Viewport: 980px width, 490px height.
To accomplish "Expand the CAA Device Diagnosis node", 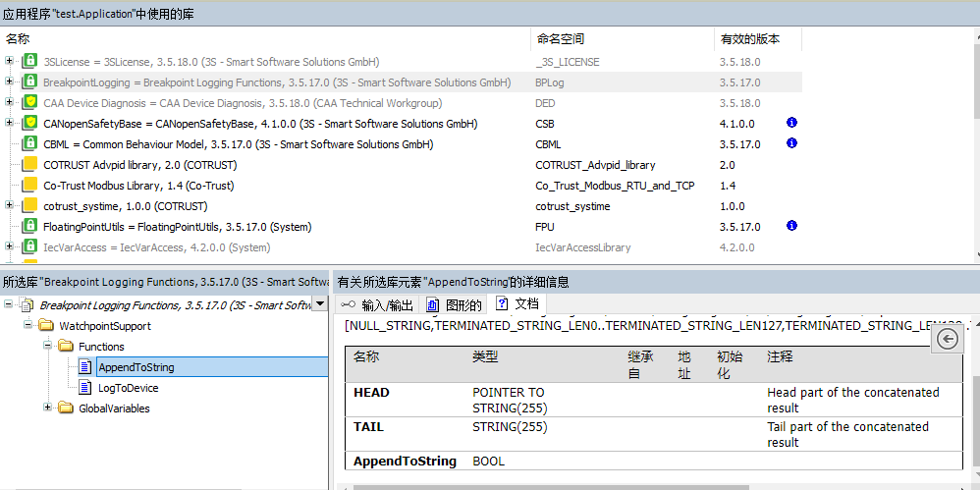I will click(9, 102).
